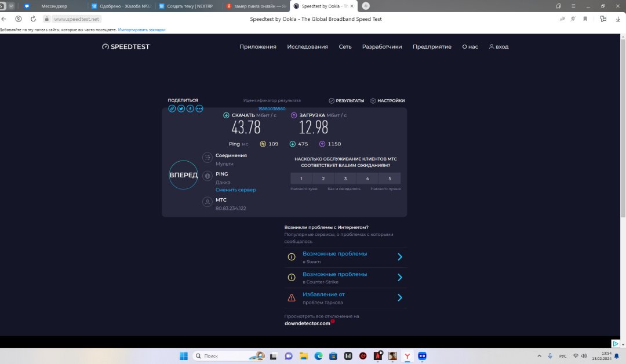626x364 pixels.
Task: Rate MTS service as 1
Action: [x=301, y=179]
